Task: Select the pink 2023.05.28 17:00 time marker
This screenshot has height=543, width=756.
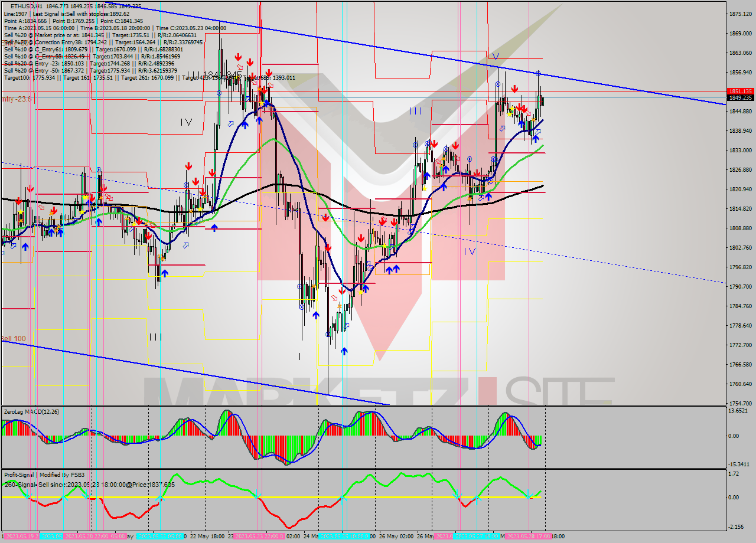Action: tap(527, 537)
